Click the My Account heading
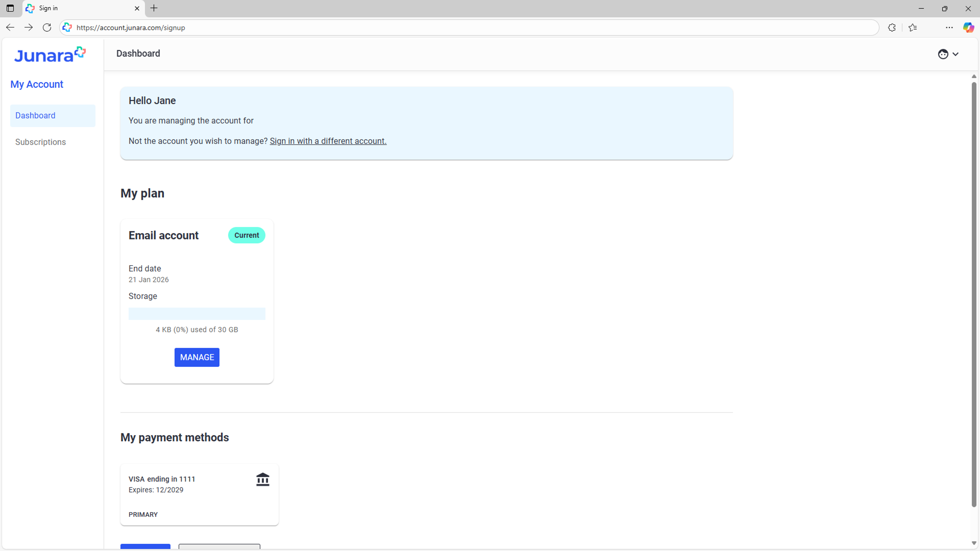This screenshot has width=980, height=551. pyautogui.click(x=37, y=84)
